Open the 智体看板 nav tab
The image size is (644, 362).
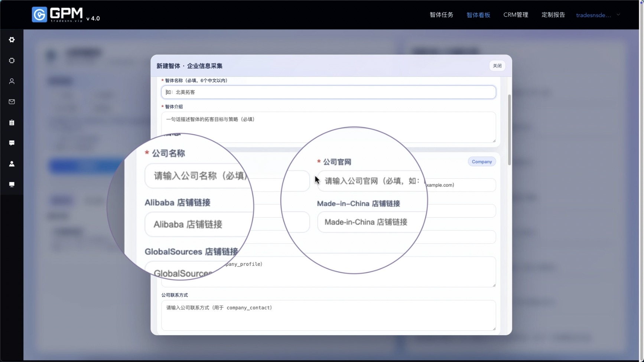[x=478, y=15]
